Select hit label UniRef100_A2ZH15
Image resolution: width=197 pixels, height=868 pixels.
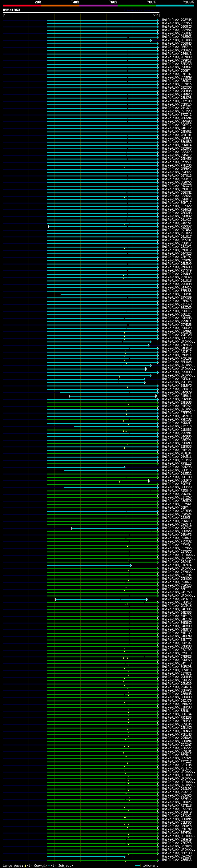coord(177,84)
